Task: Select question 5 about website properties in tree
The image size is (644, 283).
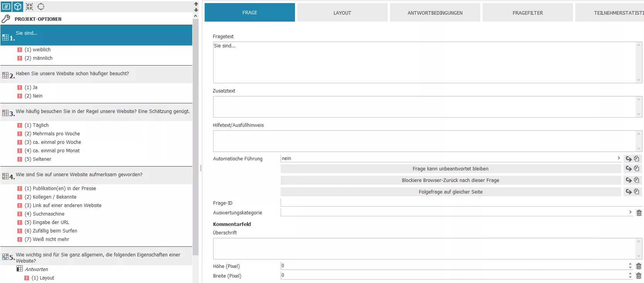Action: 98,257
